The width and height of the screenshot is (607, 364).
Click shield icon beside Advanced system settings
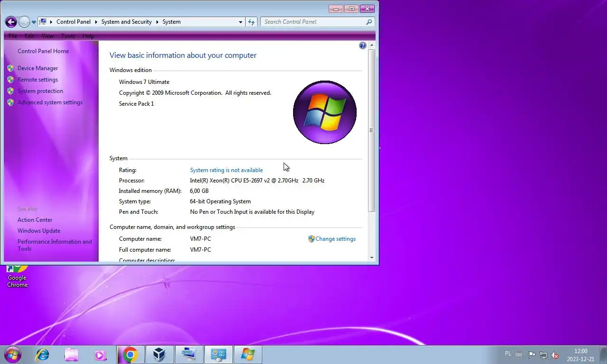[10, 102]
